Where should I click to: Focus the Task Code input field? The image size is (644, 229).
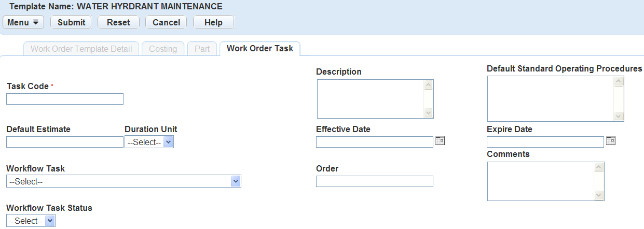(65, 99)
